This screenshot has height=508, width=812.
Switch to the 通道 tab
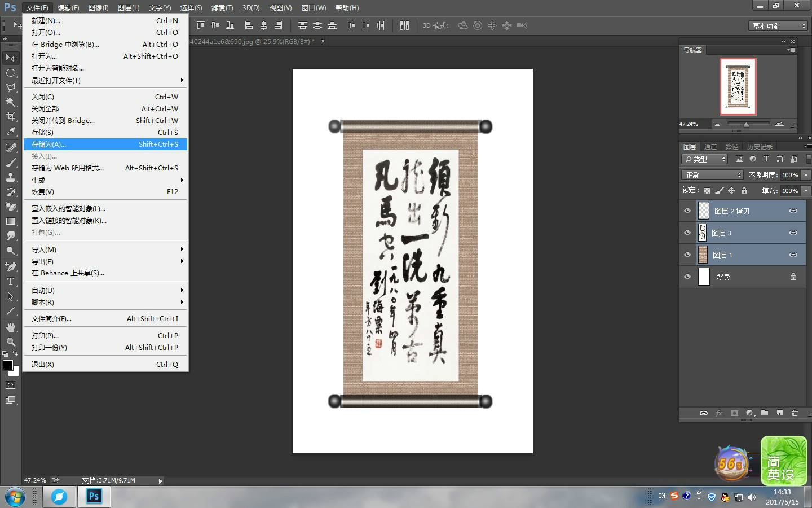tap(710, 147)
